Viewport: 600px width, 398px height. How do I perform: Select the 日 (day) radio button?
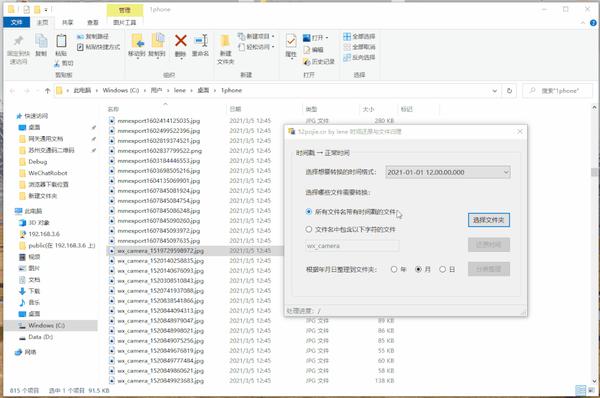443,269
